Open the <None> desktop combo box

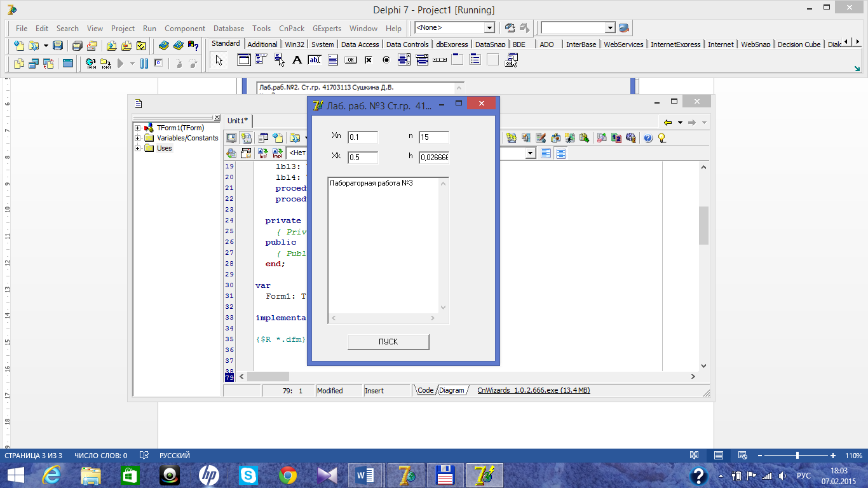(489, 28)
